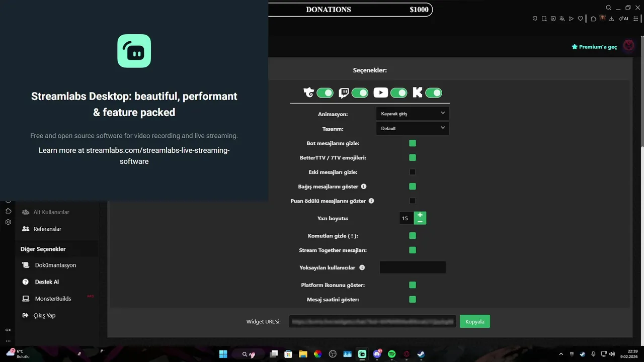This screenshot has width=644, height=362.
Task: Click the Premium'a geç link
Action: click(x=594, y=47)
